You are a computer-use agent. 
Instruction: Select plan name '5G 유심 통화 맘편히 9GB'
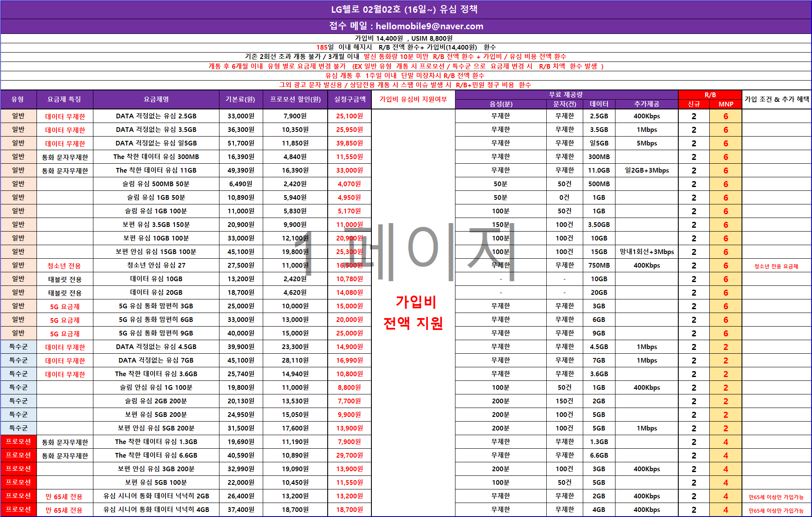click(x=156, y=333)
